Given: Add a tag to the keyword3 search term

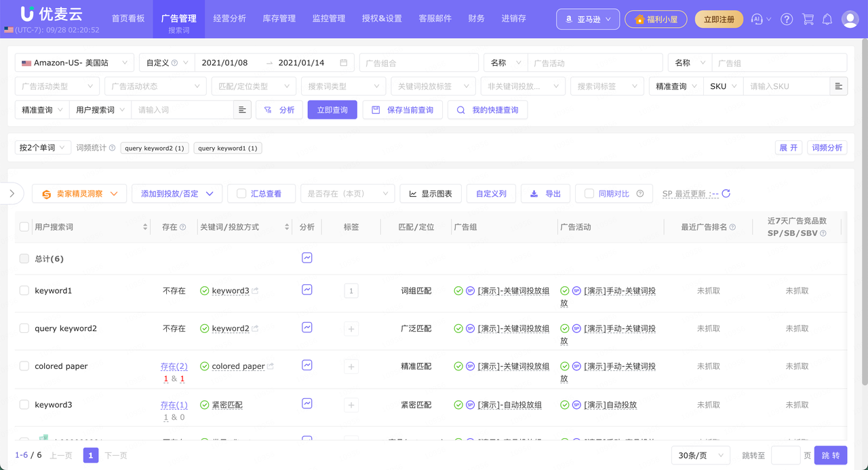Looking at the screenshot, I should point(351,406).
